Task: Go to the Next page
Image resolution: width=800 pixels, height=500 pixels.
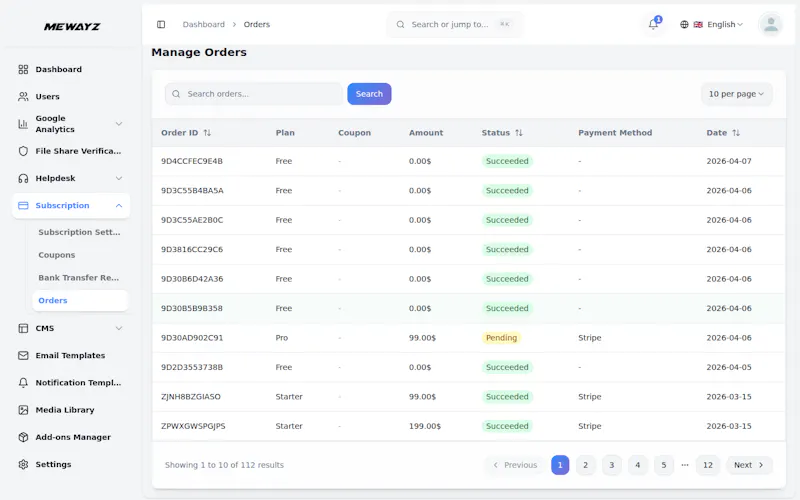Action: (x=749, y=465)
